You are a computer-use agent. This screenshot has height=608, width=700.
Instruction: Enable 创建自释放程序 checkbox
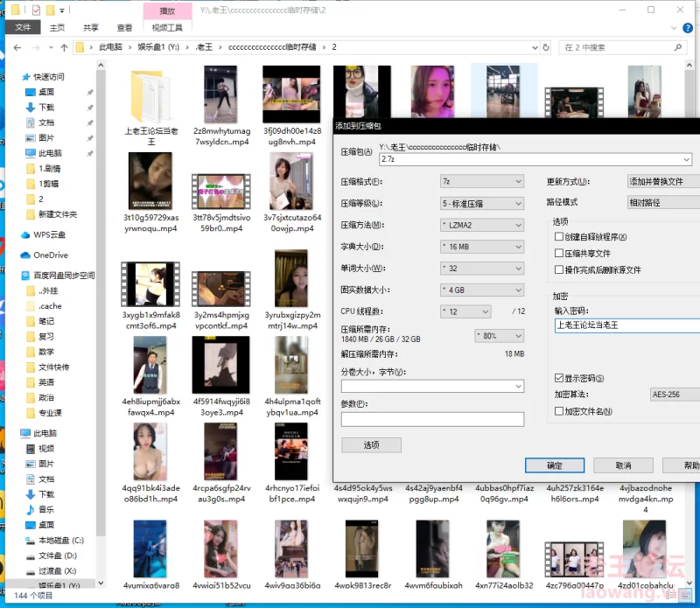point(559,237)
